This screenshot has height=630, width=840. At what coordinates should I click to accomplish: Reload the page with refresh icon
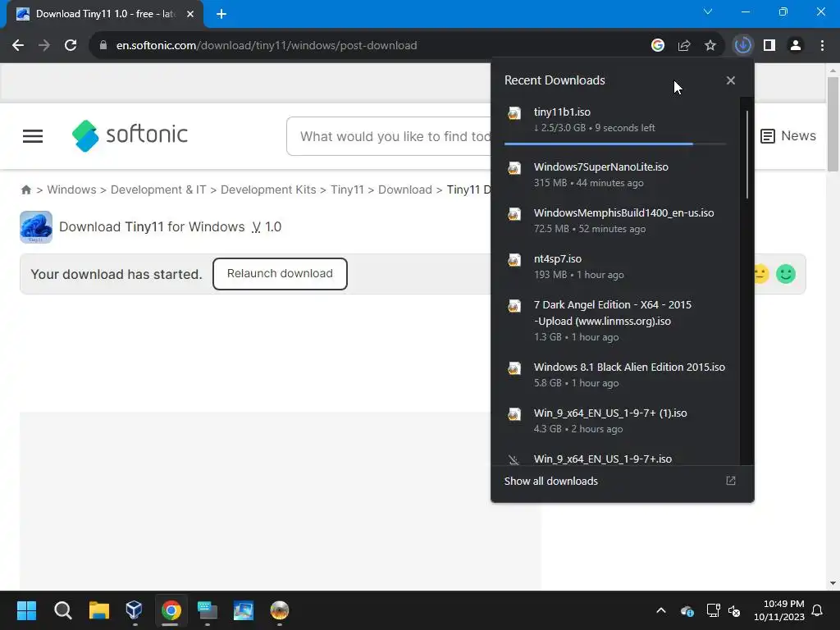pos(71,46)
